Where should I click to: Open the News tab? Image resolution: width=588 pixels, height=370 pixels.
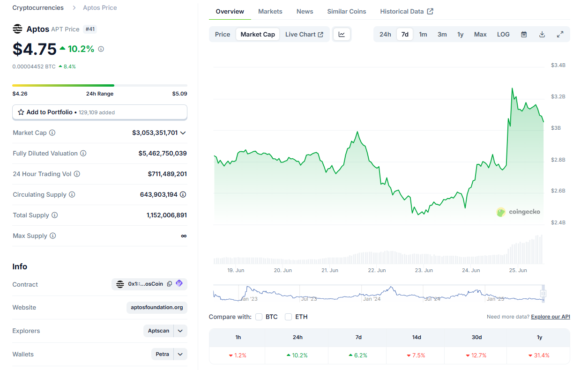click(x=305, y=11)
